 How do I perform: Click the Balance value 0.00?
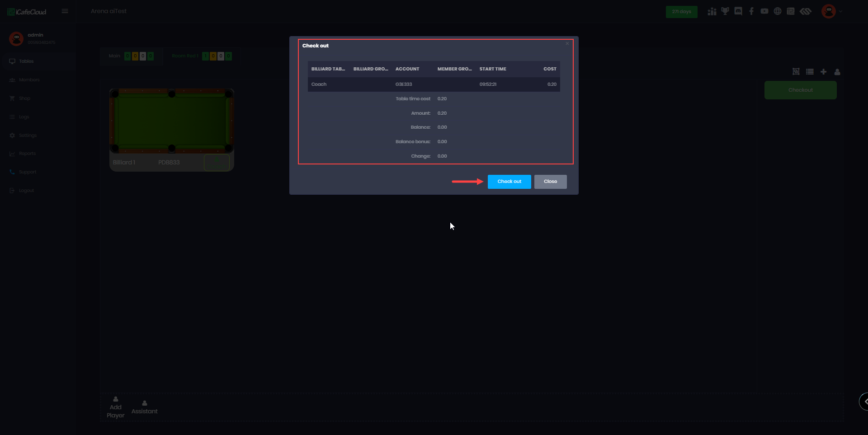tap(442, 127)
